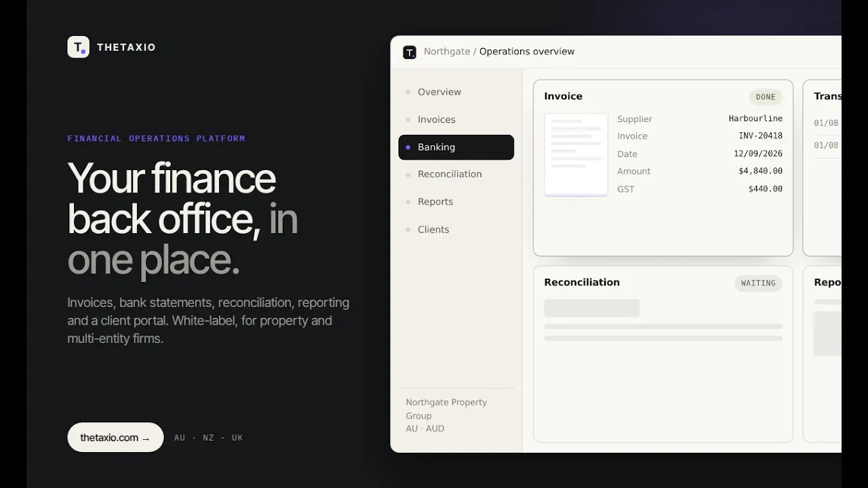Click the Reconciliation card title

(x=582, y=283)
